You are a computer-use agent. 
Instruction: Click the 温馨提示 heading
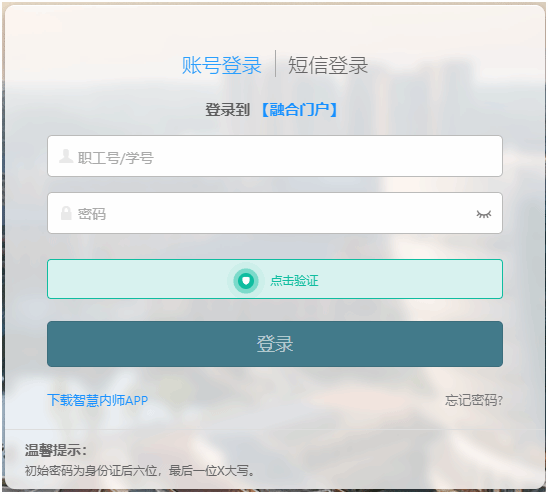tap(56, 450)
